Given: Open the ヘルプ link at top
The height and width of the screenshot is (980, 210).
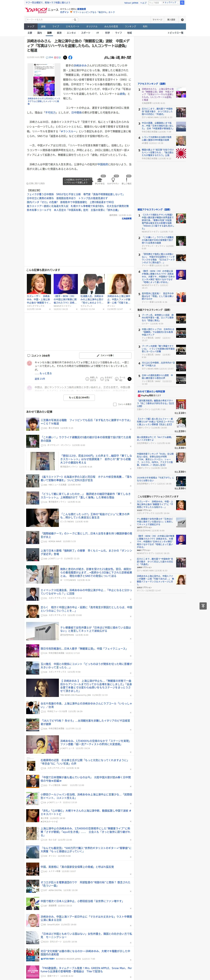Looking at the screenshot, I should coord(143,3).
